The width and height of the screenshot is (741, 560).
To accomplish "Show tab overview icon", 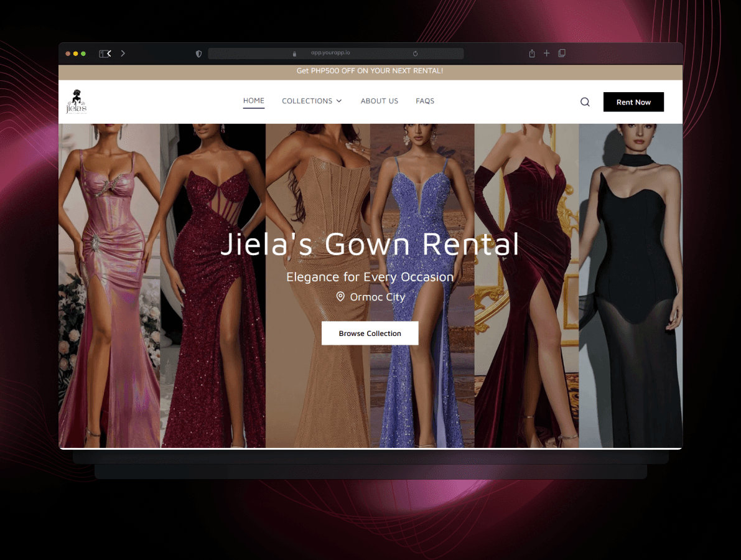I will tap(561, 54).
